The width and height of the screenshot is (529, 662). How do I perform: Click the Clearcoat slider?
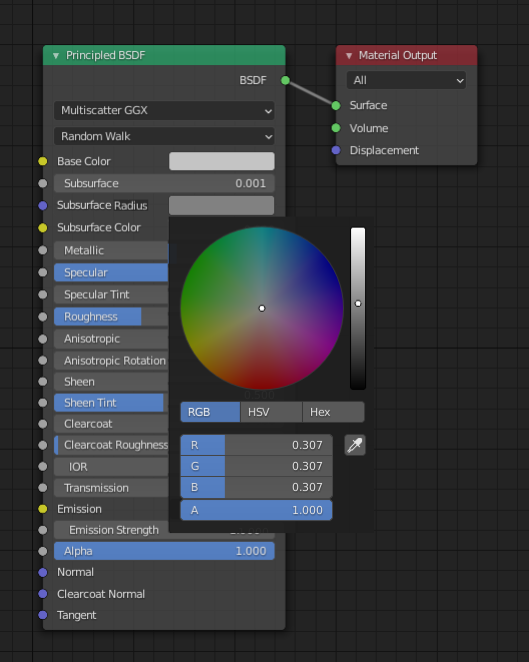[111, 424]
